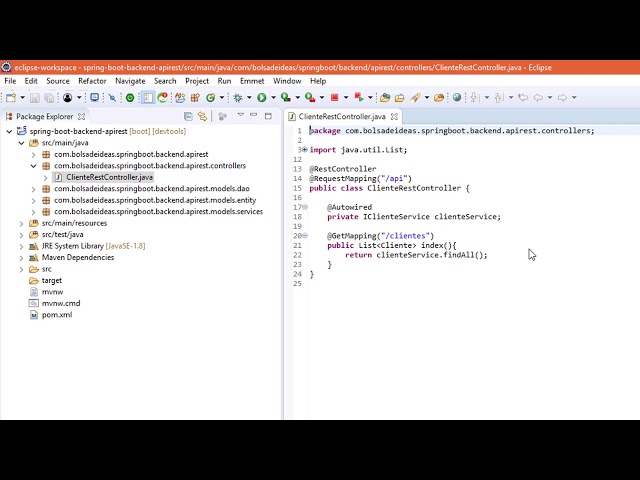The height and width of the screenshot is (480, 640).
Task: Click the Open Type folder icon
Action: 384,98
